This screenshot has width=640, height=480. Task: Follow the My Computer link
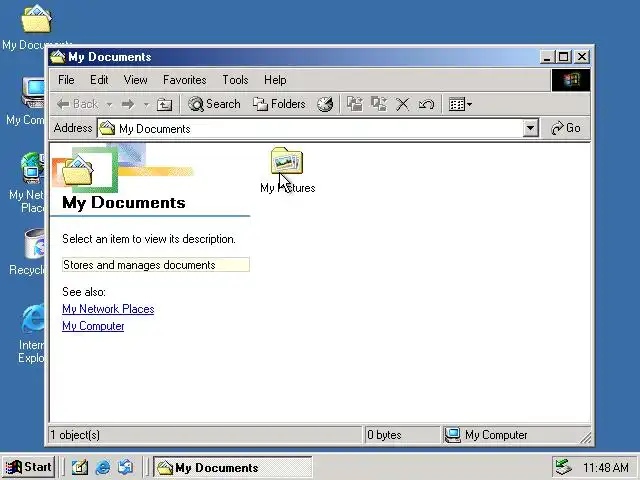click(x=93, y=326)
